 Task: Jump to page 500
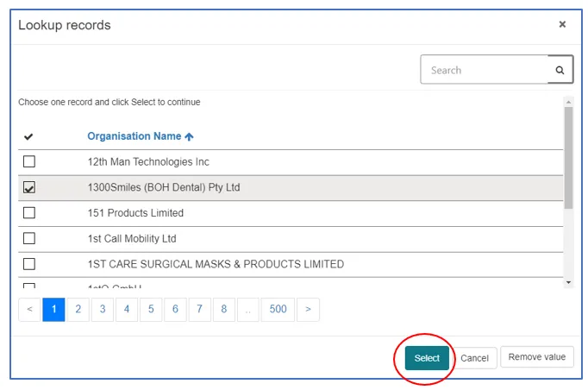pos(278,310)
